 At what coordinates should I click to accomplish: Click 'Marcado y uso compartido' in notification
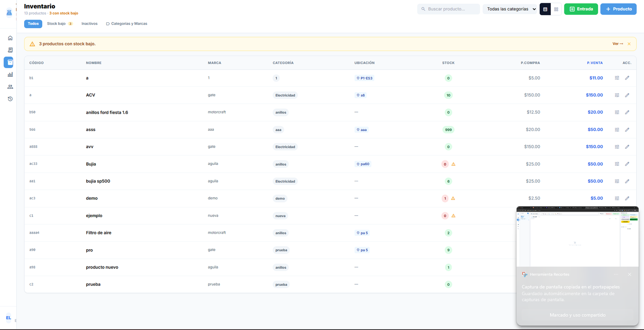pos(578,315)
